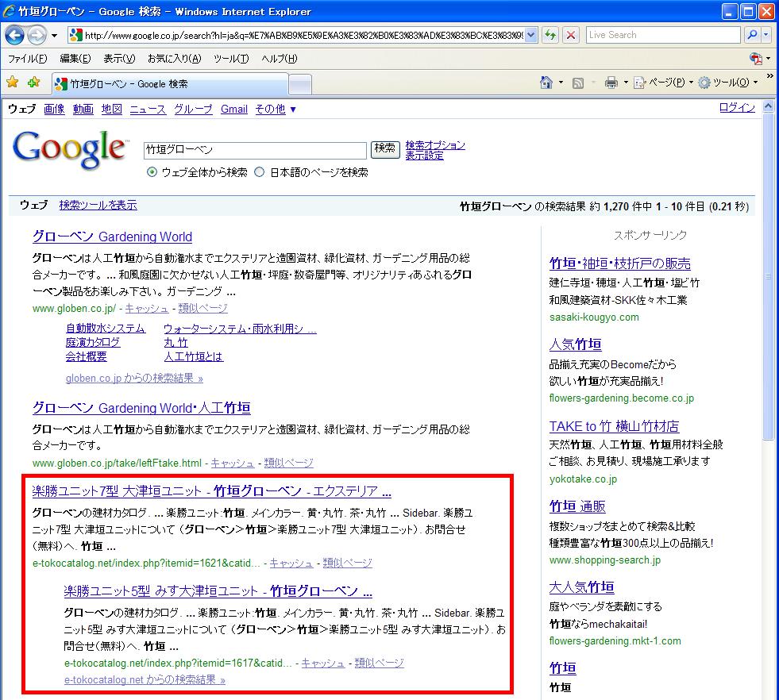This screenshot has width=779, height=700.
Task: Select the ウェブ全体から検索 radio button
Action: [x=152, y=172]
